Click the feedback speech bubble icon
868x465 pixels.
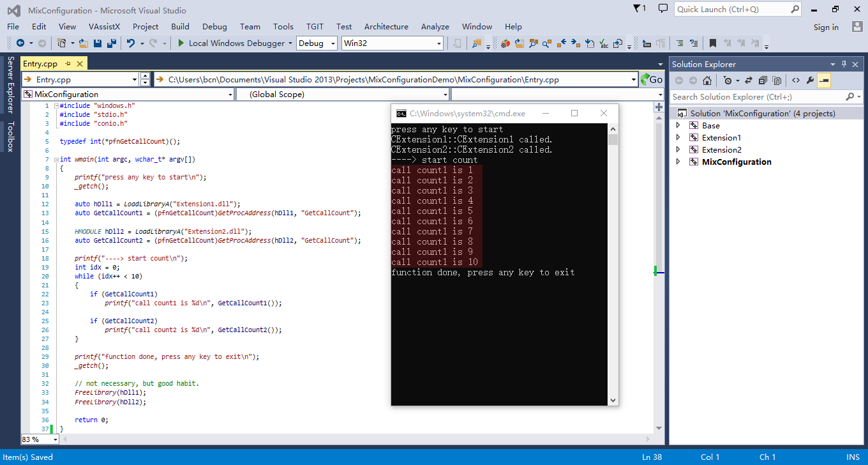pos(663,9)
